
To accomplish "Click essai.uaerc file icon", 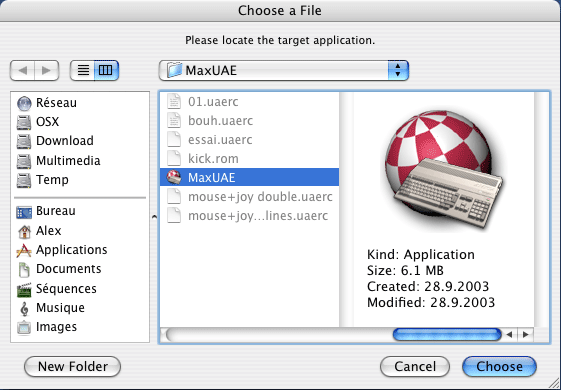I will point(174,139).
